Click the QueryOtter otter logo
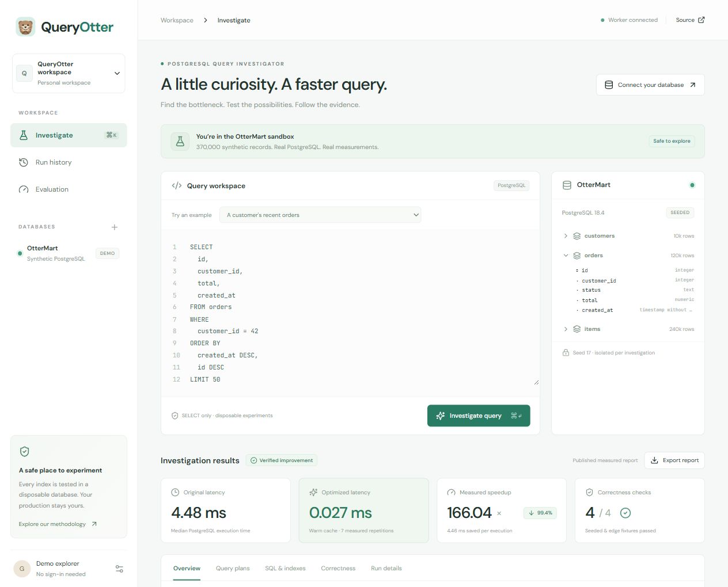This screenshot has width=728, height=587. tap(25, 26)
